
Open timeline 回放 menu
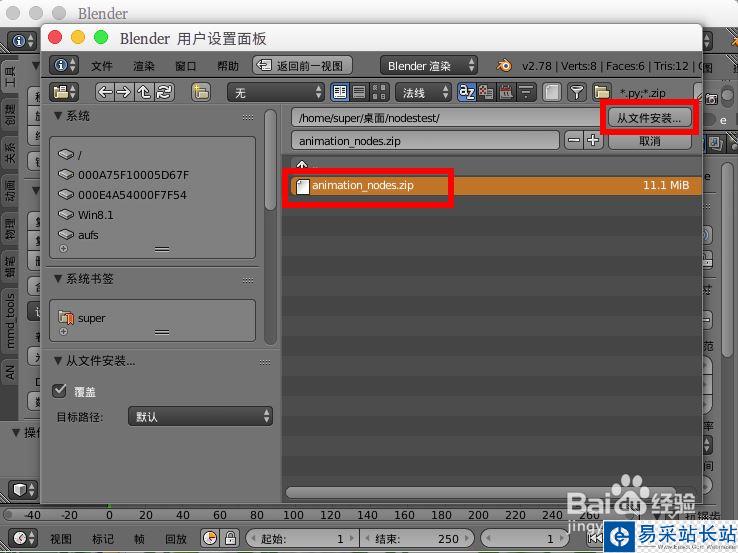point(176,538)
